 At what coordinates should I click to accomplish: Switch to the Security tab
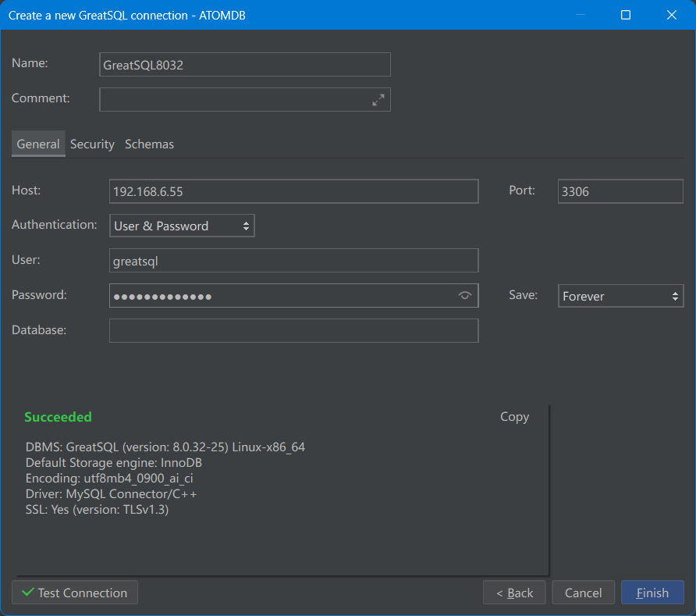(92, 144)
